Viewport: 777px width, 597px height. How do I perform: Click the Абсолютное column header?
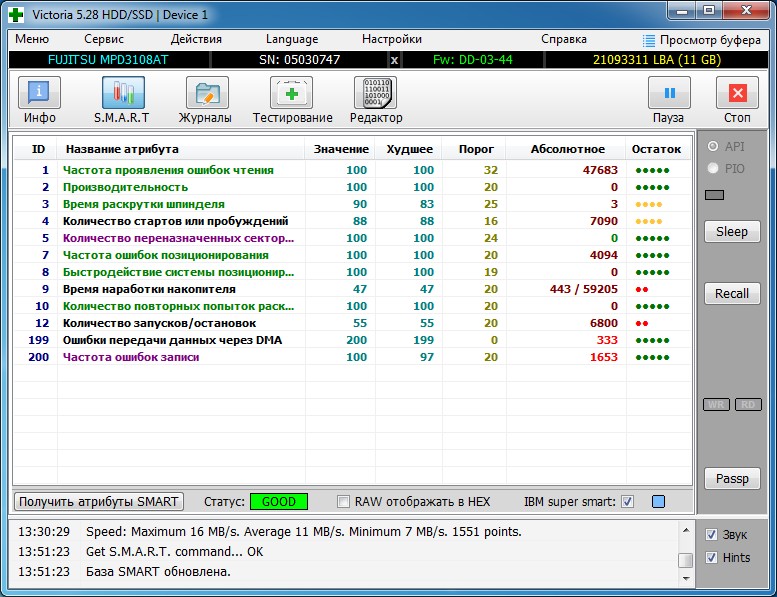pos(567,149)
